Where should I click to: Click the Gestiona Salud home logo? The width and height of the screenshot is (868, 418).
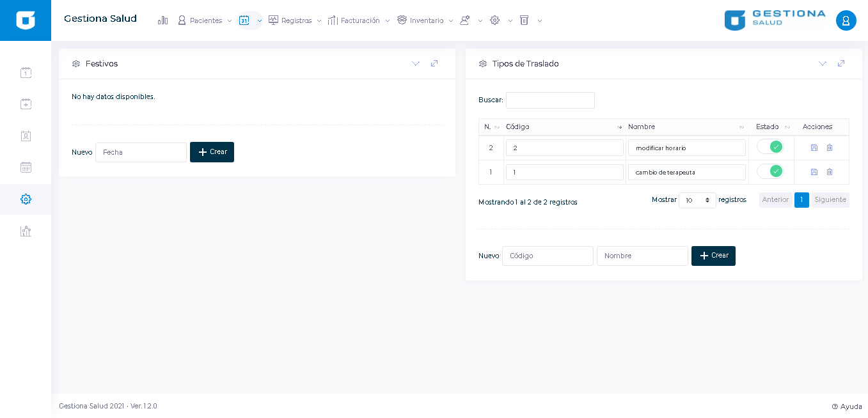coord(26,20)
